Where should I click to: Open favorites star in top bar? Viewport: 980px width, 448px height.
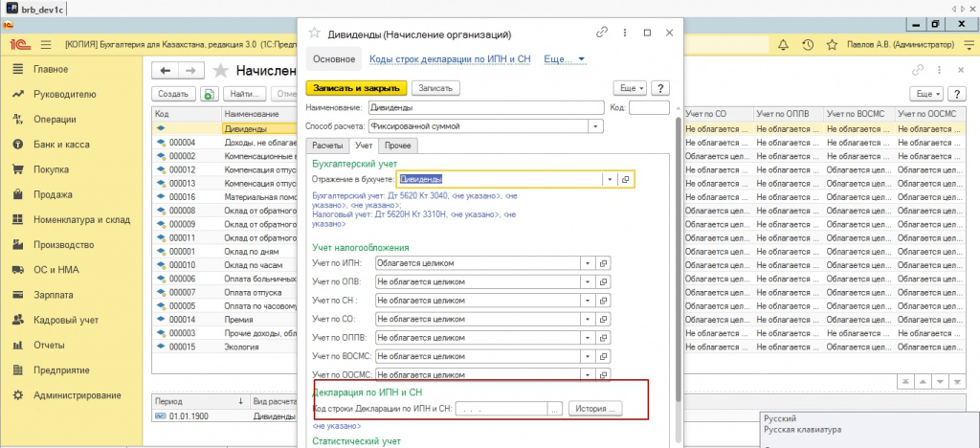pos(832,45)
